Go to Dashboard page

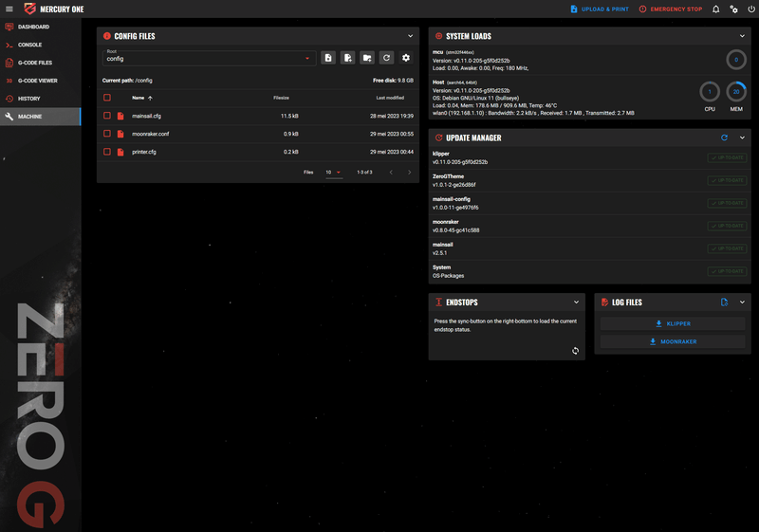[41, 27]
